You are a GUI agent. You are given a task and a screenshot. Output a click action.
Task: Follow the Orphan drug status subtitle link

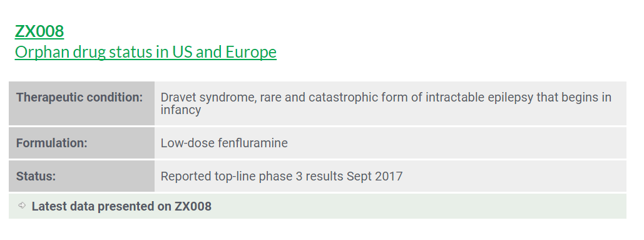point(145,52)
